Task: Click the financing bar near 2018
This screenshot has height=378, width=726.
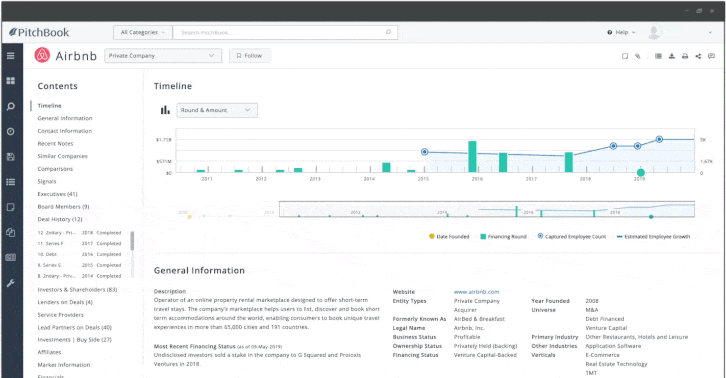Action: pyautogui.click(x=569, y=162)
